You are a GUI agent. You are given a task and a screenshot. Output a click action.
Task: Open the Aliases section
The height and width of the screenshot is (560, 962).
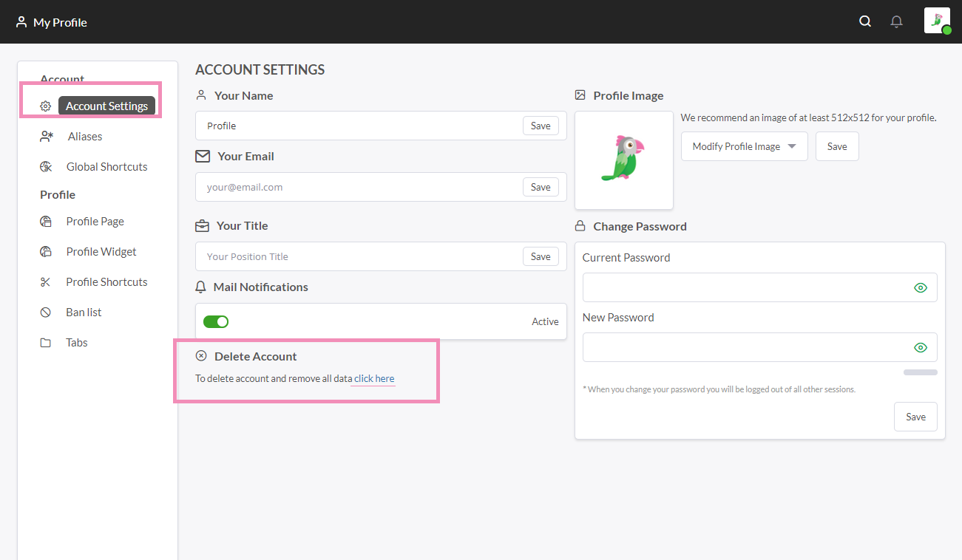pyautogui.click(x=85, y=137)
